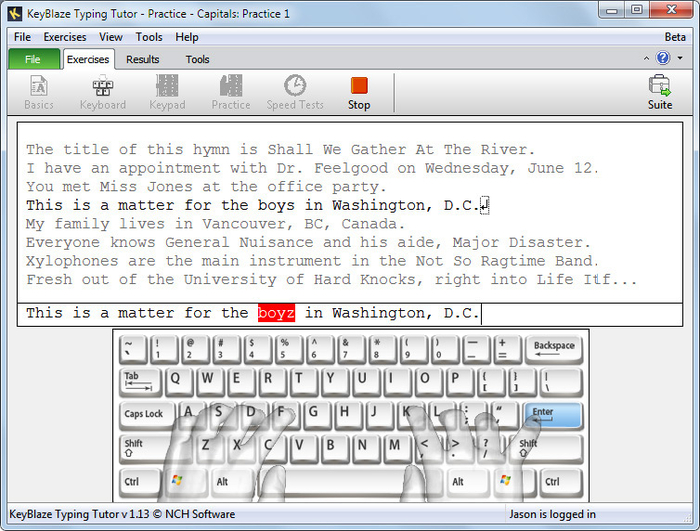700x531 pixels.
Task: Switch to the Tools ribbon tab
Action: pos(197,59)
